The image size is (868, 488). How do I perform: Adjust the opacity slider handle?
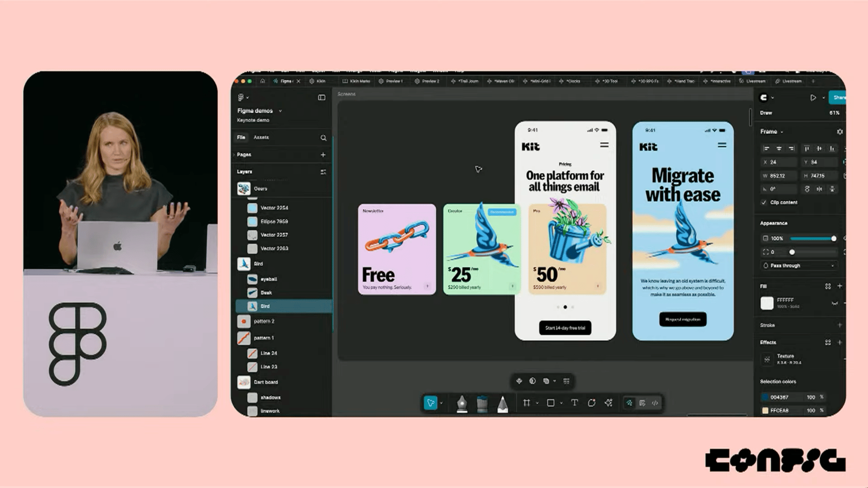834,238
